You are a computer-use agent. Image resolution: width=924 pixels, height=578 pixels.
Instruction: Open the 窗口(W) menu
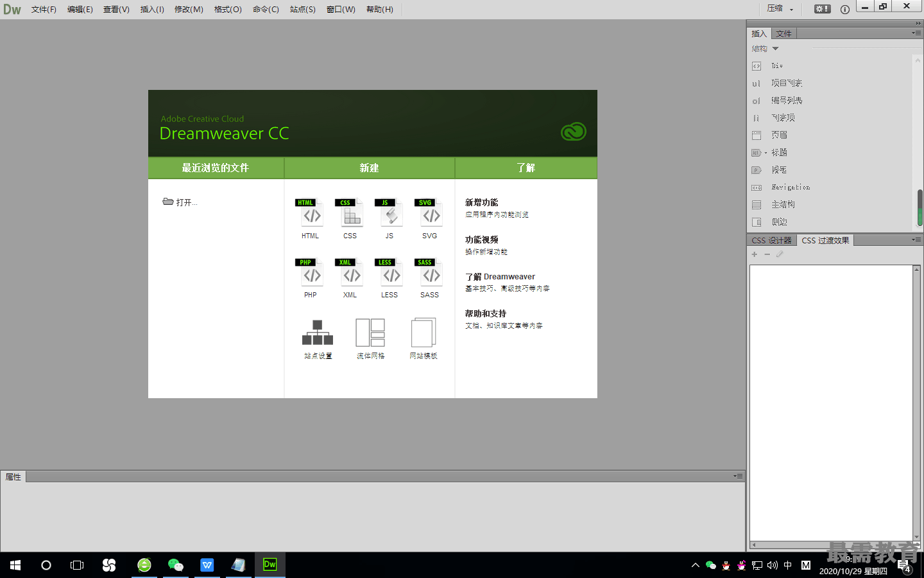[x=341, y=9]
